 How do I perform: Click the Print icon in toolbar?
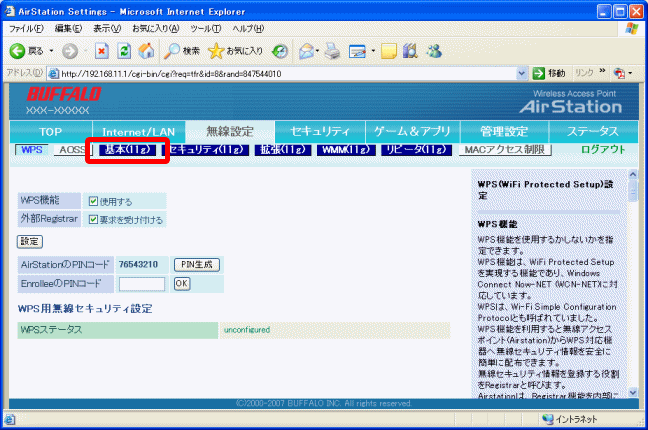[333, 51]
